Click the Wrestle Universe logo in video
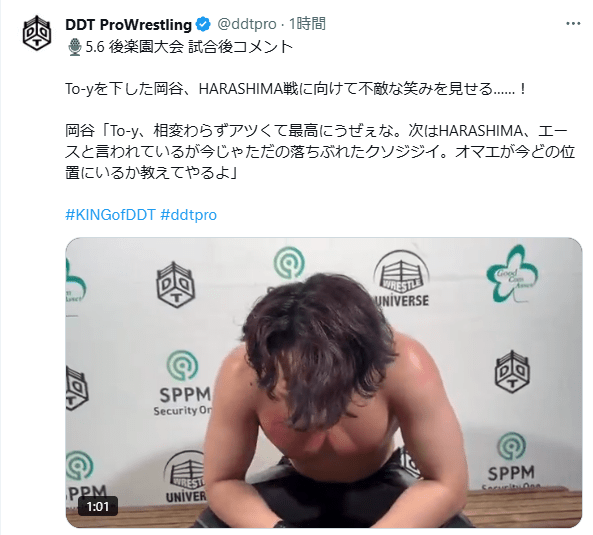593x535 pixels. click(x=402, y=279)
